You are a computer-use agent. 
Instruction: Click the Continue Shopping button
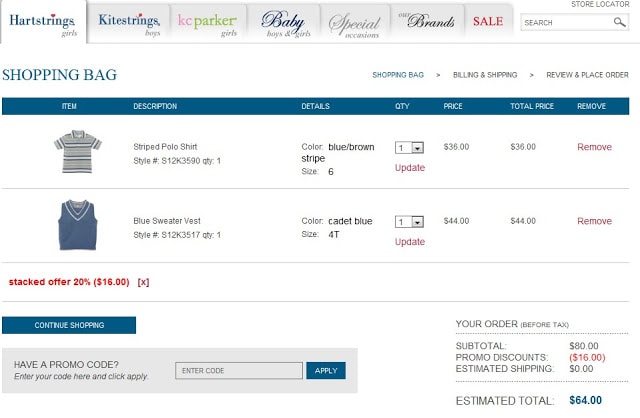[x=69, y=325]
